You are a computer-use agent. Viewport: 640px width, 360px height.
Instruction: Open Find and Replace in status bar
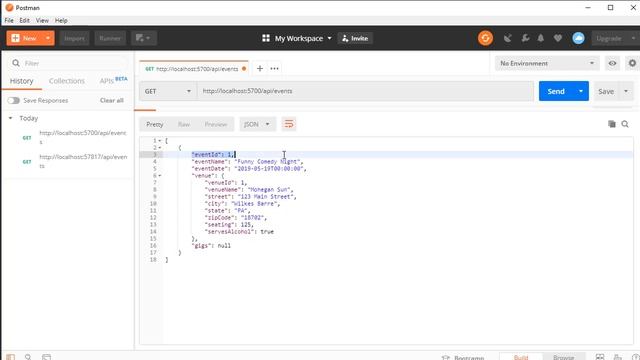coord(28,357)
